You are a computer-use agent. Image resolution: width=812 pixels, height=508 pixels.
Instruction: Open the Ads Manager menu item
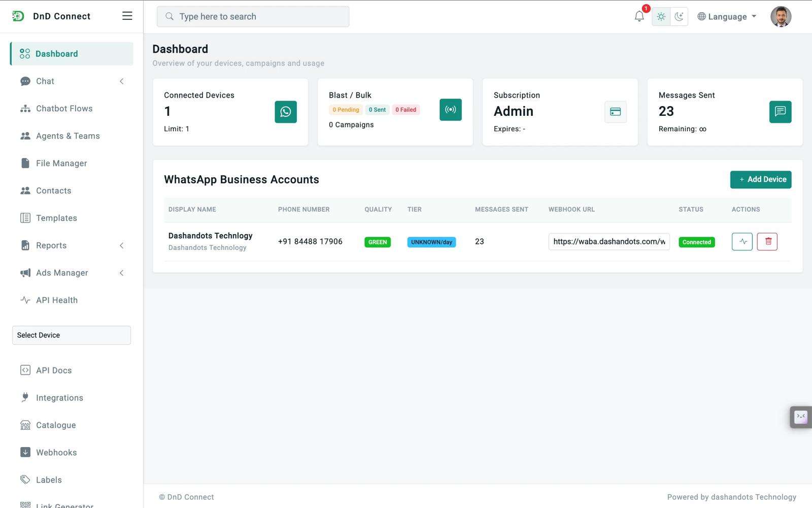pyautogui.click(x=72, y=273)
